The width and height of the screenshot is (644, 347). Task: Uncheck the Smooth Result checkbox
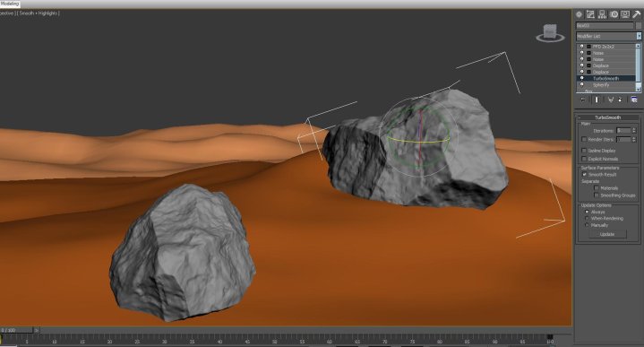[585, 174]
